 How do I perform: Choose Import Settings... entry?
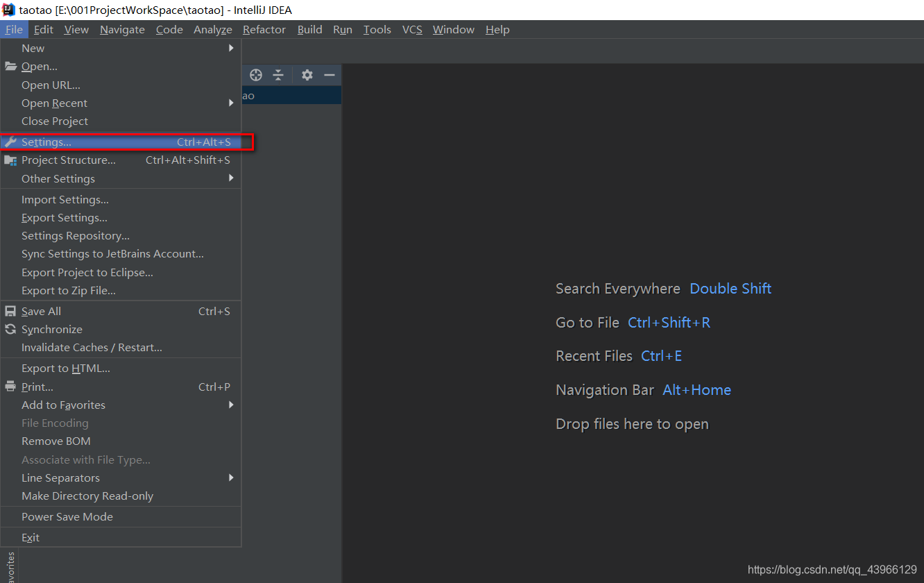click(121, 199)
